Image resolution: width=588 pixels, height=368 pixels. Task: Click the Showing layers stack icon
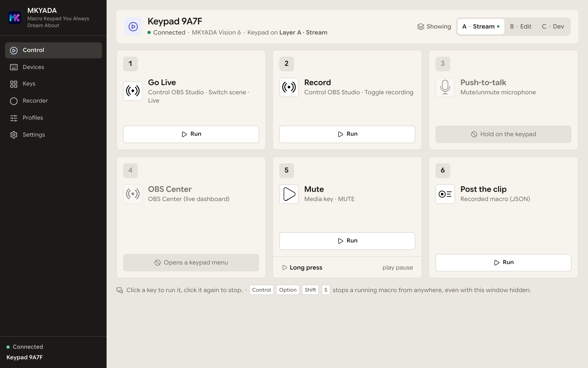tap(421, 26)
